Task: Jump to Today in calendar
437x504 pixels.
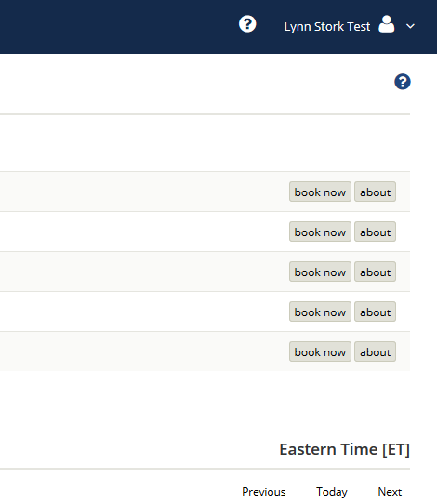Action: pos(332,492)
